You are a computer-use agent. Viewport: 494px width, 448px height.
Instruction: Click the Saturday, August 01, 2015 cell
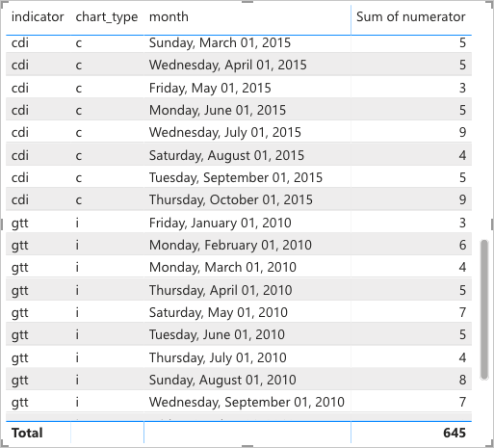tap(226, 155)
